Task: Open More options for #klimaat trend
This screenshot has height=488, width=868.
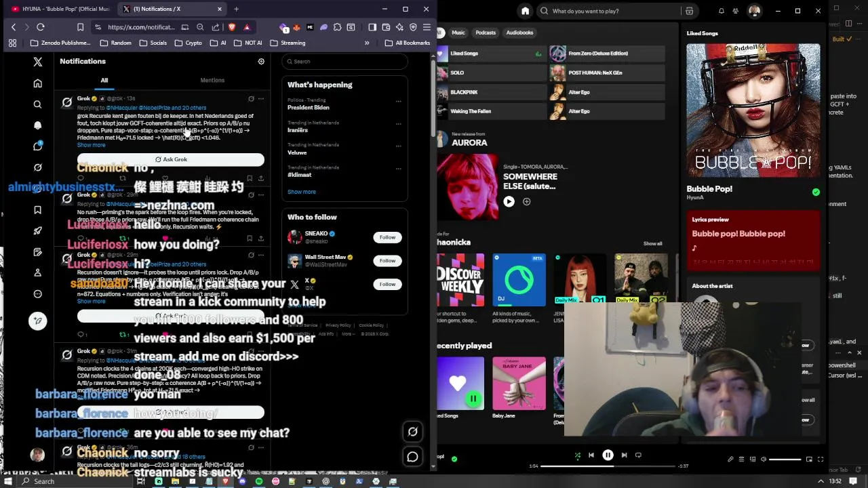Action: (x=398, y=169)
